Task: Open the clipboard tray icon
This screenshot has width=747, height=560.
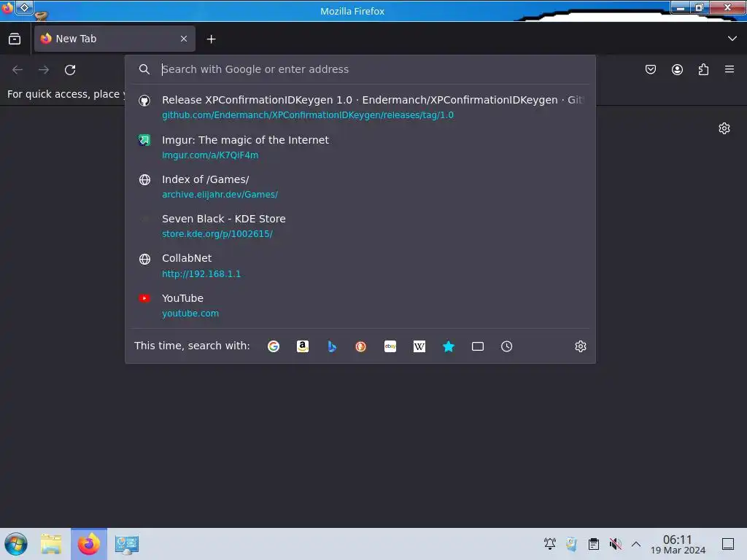Action: pyautogui.click(x=594, y=544)
